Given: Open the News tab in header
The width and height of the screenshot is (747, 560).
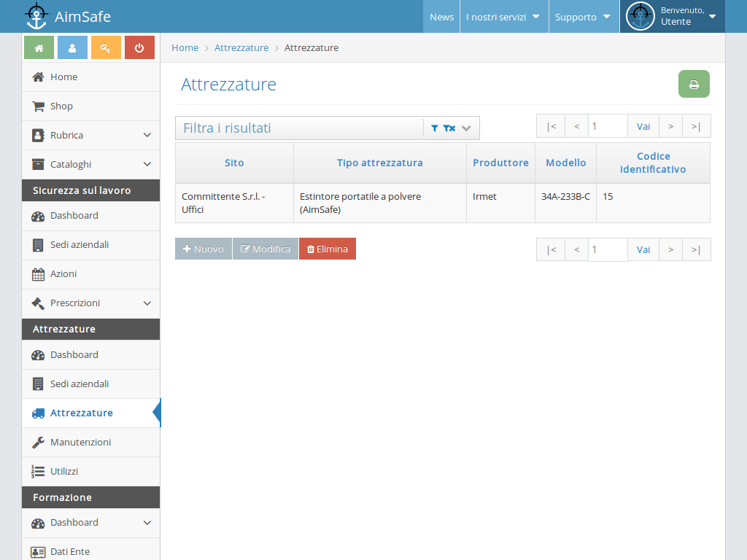Looking at the screenshot, I should (441, 17).
